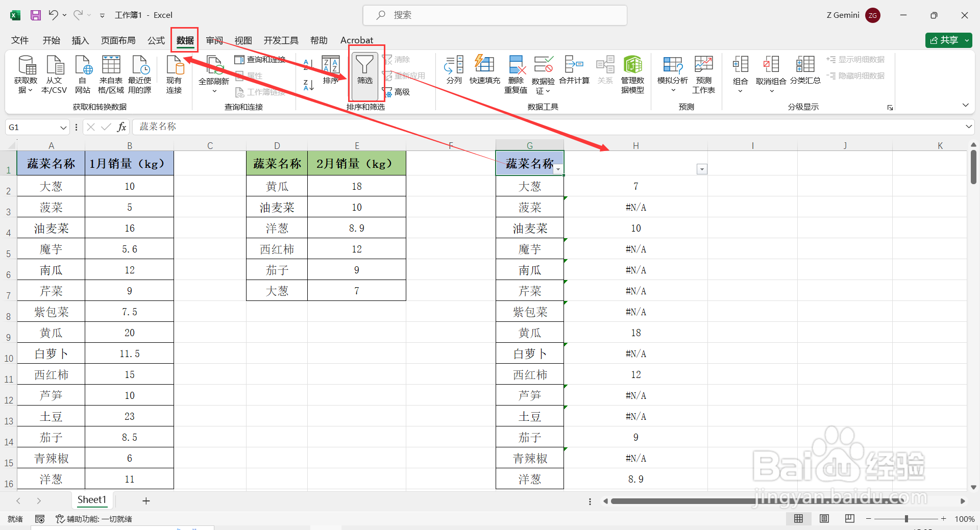Click the 快速填充 (Flash Fill) icon

click(x=484, y=71)
